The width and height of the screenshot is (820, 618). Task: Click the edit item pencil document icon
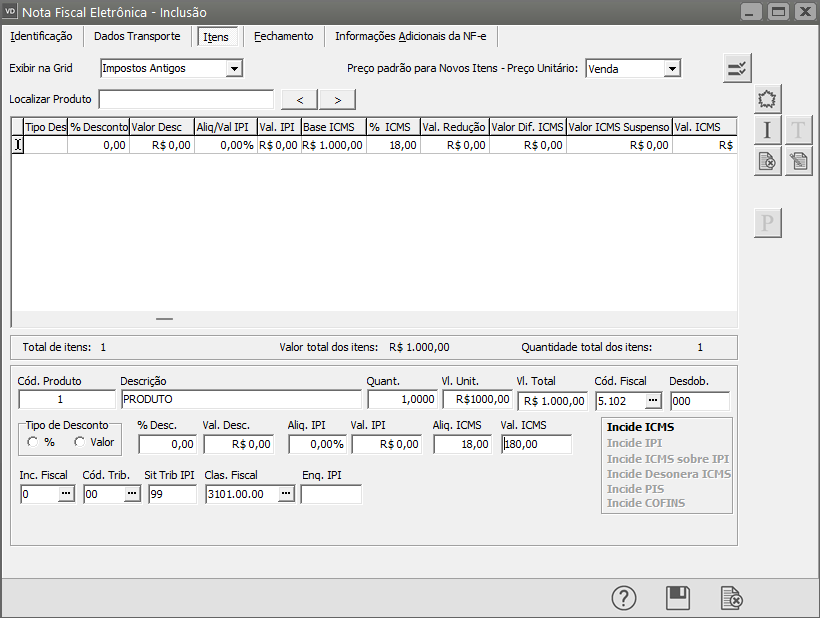pos(798,161)
